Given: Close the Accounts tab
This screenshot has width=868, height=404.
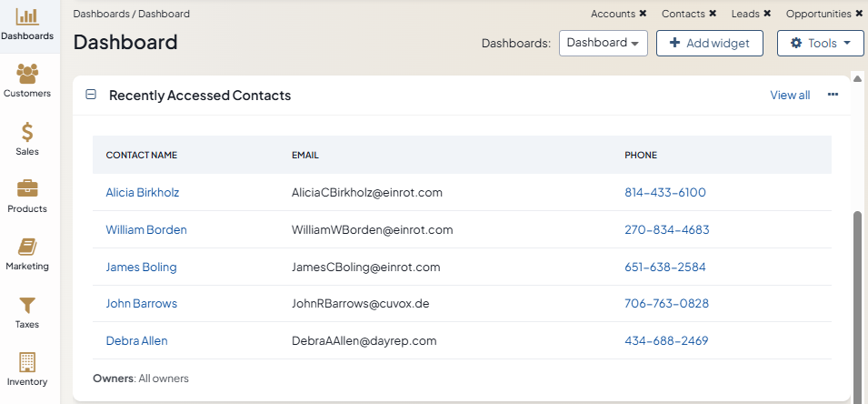Looking at the screenshot, I should (643, 14).
